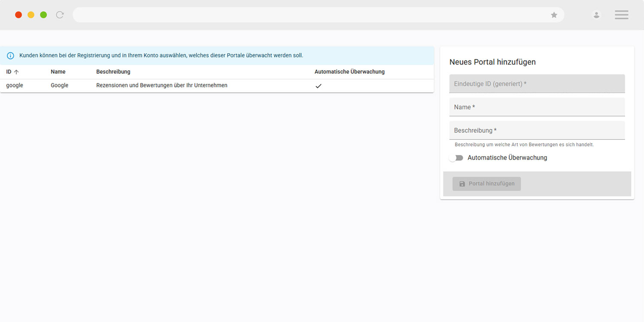The width and height of the screenshot is (644, 322).
Task: Click the Automatische Überwachung column header
Action: click(x=349, y=72)
